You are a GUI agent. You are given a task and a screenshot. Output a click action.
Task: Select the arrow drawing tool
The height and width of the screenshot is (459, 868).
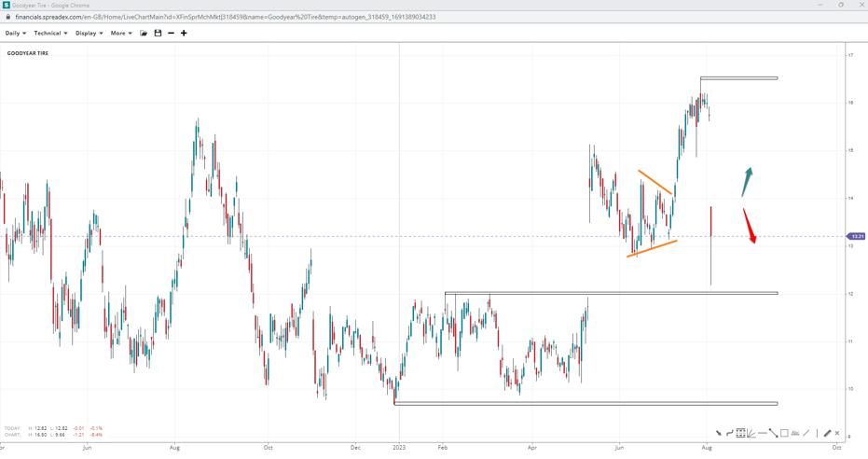(x=718, y=433)
